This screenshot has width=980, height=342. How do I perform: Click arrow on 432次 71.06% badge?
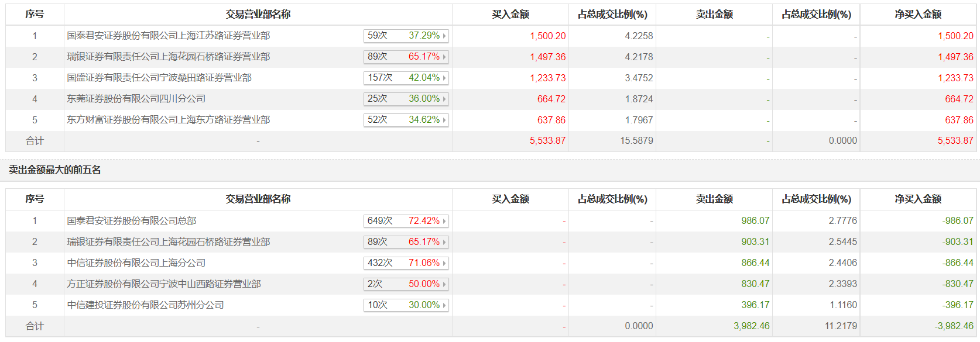[444, 263]
